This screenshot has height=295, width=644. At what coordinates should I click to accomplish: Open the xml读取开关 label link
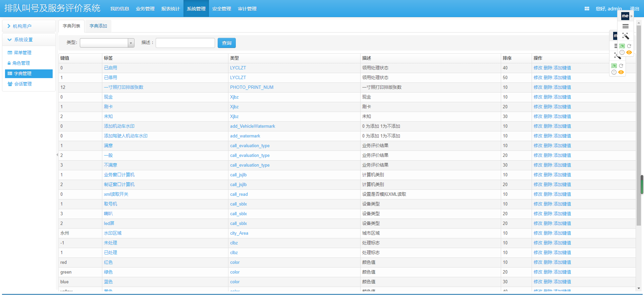pos(116,194)
